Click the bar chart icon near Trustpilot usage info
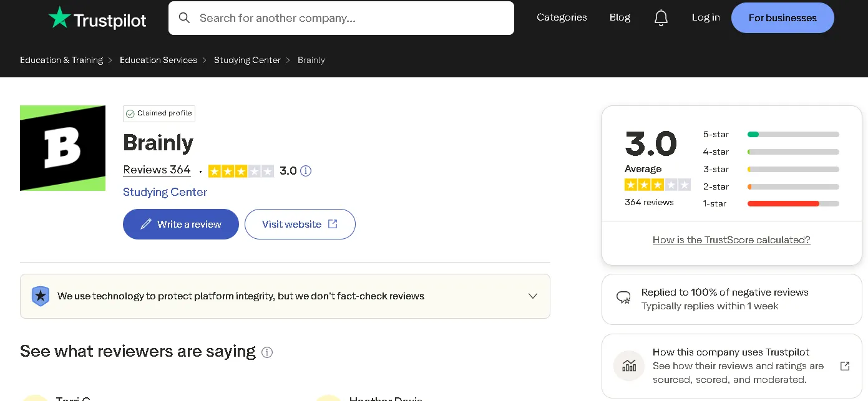 coord(628,365)
